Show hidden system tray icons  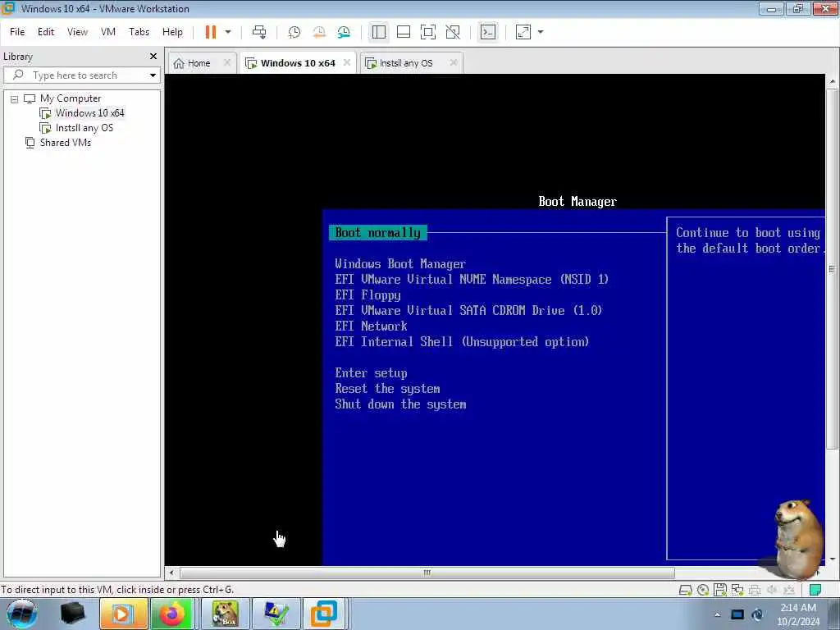pos(717,614)
